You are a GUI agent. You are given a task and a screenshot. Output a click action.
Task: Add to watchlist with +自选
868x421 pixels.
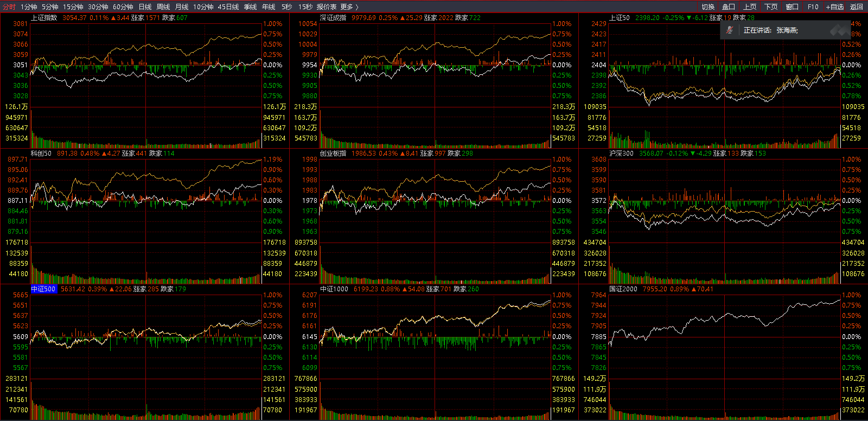click(835, 7)
